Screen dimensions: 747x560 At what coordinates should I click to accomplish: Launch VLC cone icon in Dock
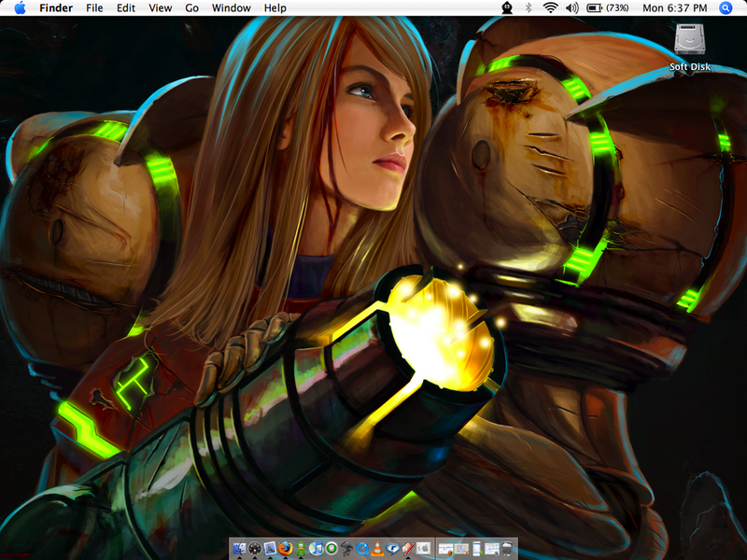377,549
